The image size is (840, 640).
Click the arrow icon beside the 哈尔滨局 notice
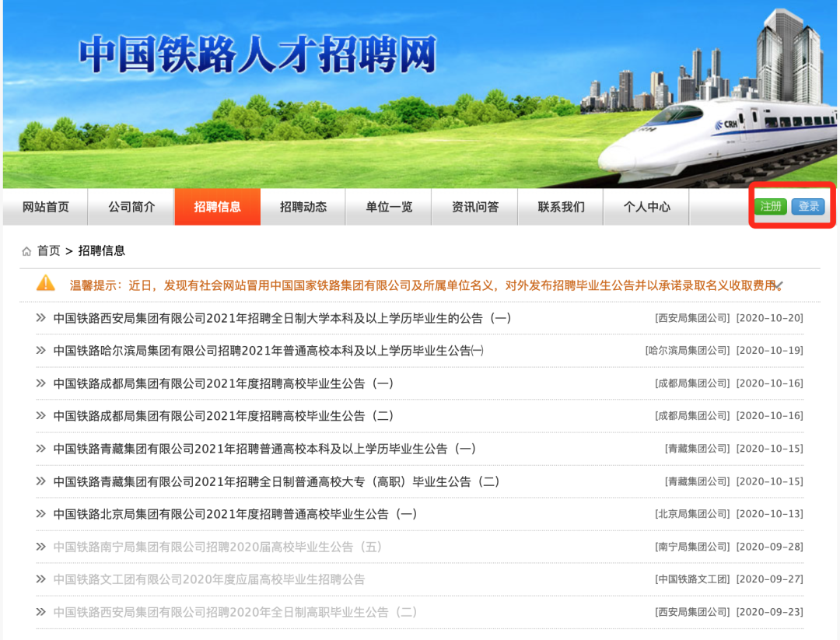(40, 350)
